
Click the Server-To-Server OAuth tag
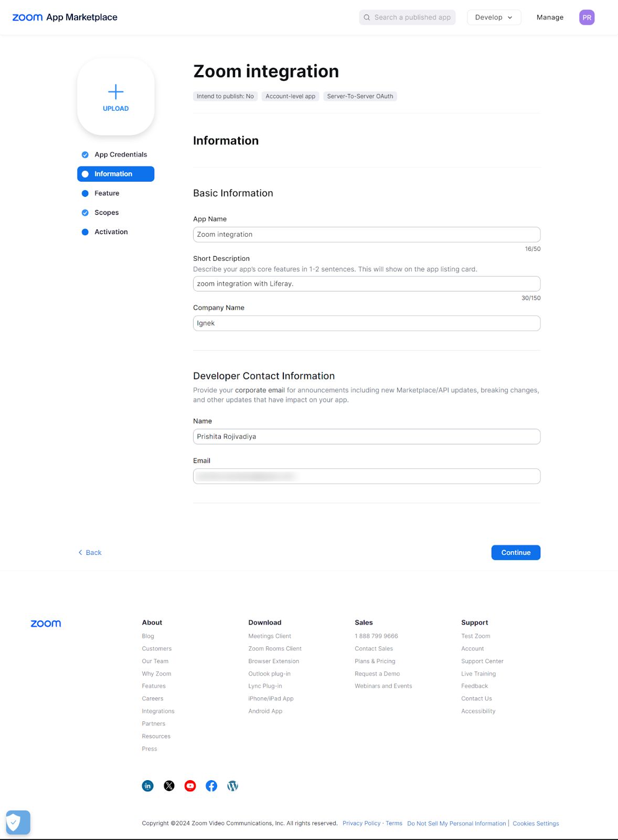[360, 96]
